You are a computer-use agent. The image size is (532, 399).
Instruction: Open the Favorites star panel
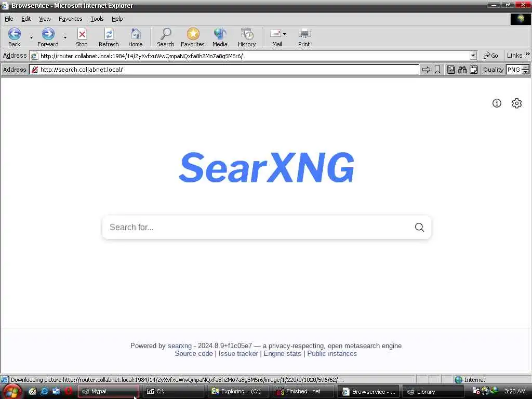pos(193,37)
